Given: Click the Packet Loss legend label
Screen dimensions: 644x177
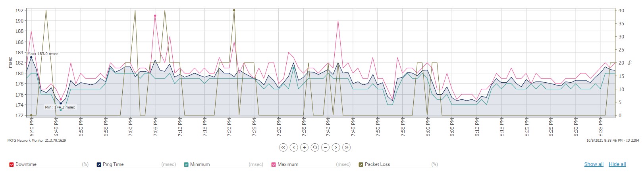Looking at the screenshot, I should (x=378, y=164).
